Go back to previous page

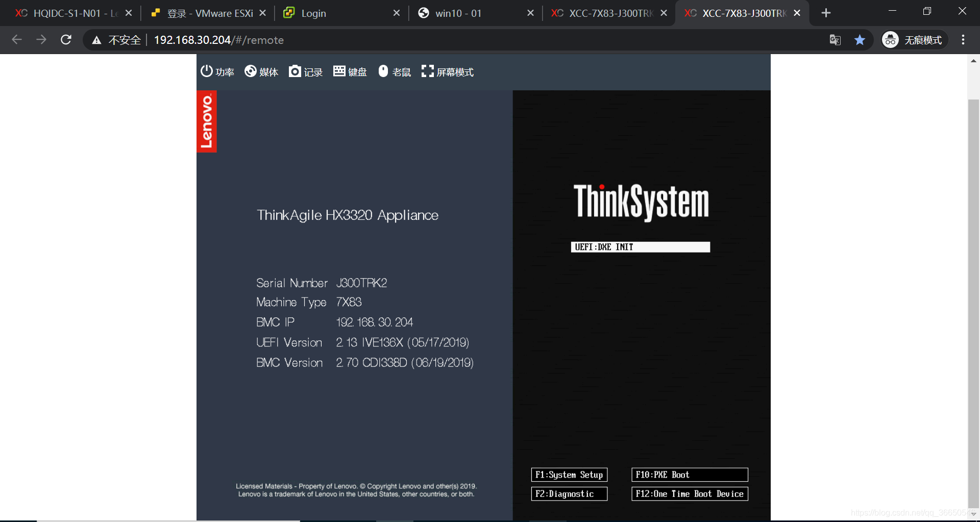[x=17, y=40]
